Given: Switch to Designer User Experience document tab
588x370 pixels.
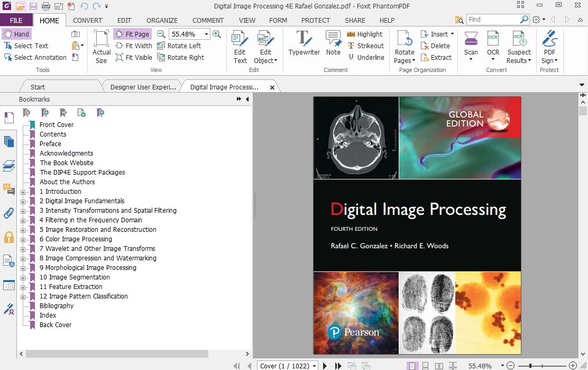Looking at the screenshot, I should click(143, 87).
